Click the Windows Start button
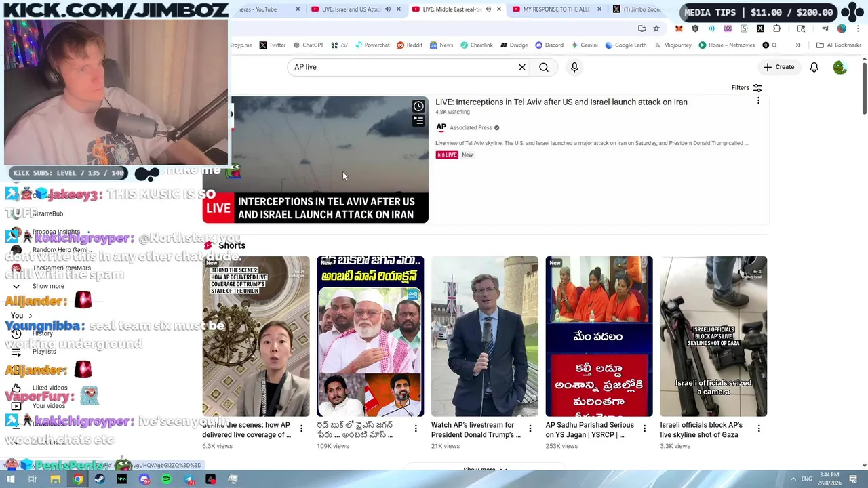This screenshot has height=488, width=868. (x=11, y=479)
